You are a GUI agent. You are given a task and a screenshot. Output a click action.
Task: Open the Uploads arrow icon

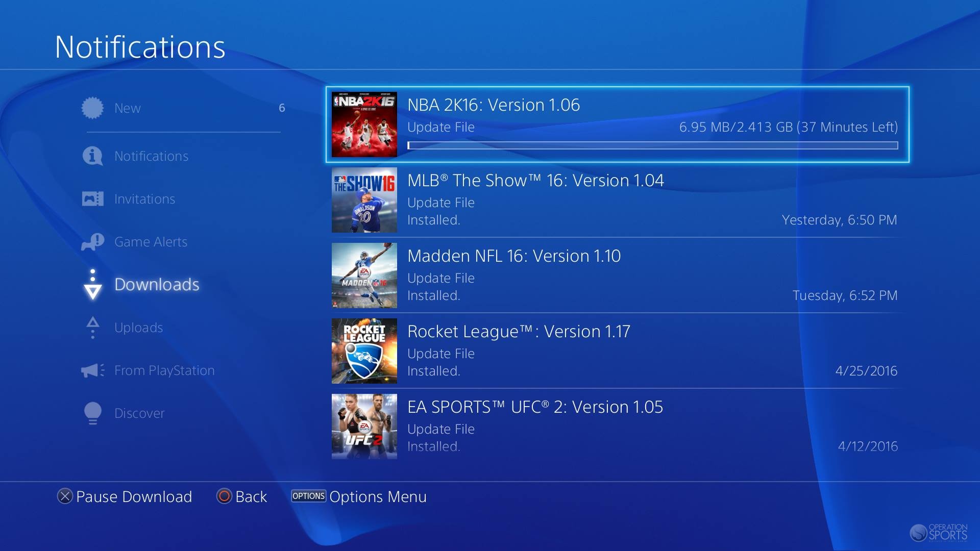coord(92,328)
